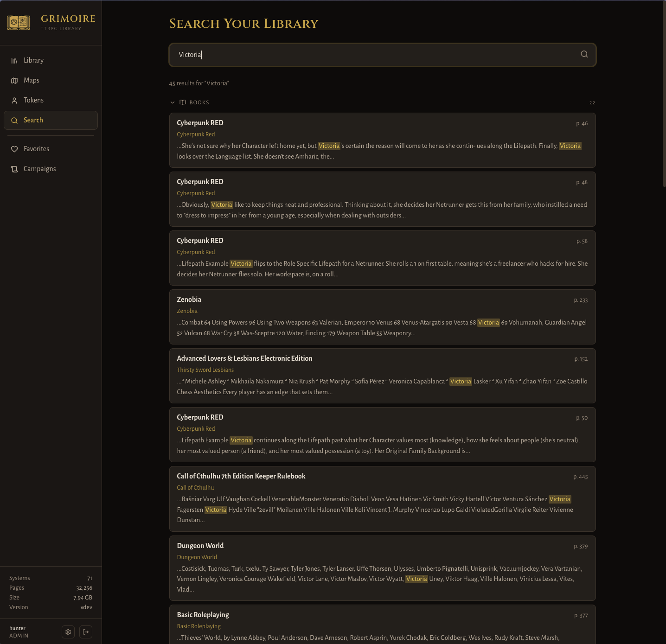Click the books count 22

592,103
